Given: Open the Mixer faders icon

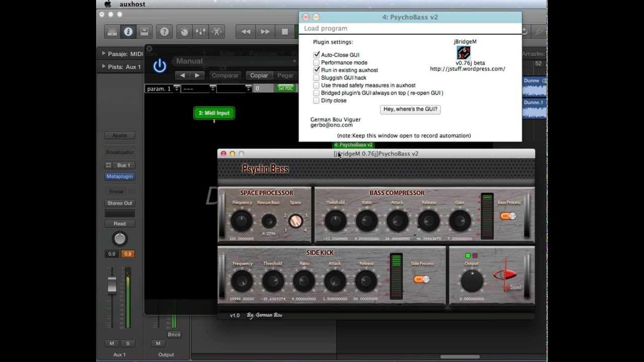Looking at the screenshot, I should (200, 32).
